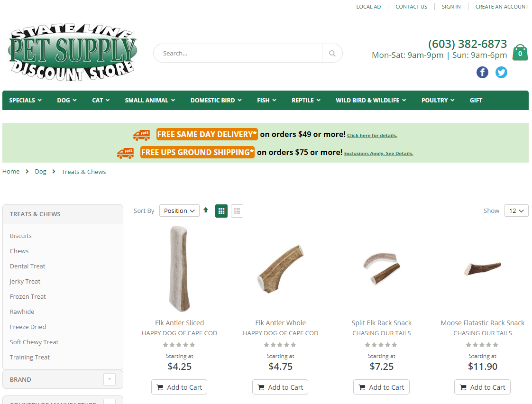Open the Contact Us link
This screenshot has height=404, width=532.
click(x=411, y=7)
